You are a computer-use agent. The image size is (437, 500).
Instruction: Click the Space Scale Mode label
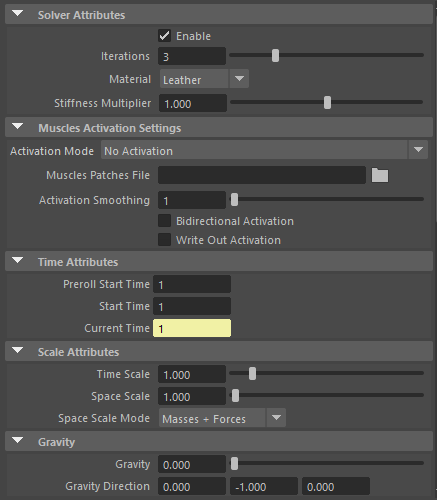[x=104, y=418]
